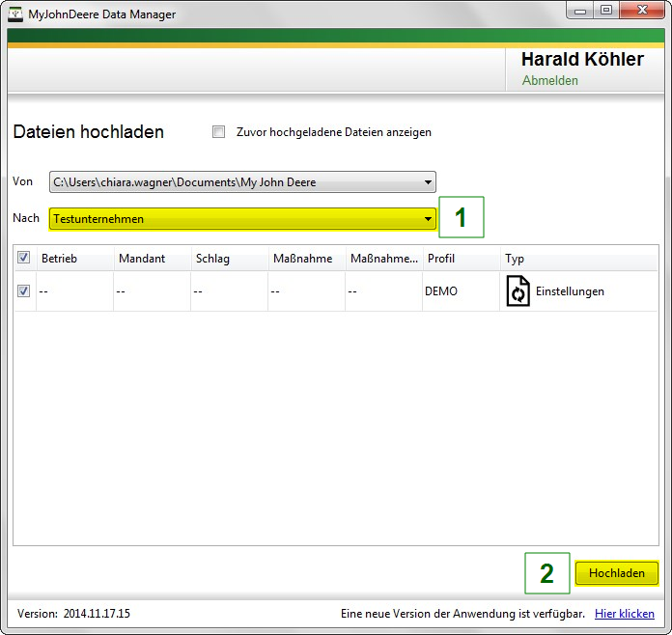Viewport: 672px width, 635px height.
Task: Close the MyJohnDeere Data Manager window
Action: click(642, 11)
